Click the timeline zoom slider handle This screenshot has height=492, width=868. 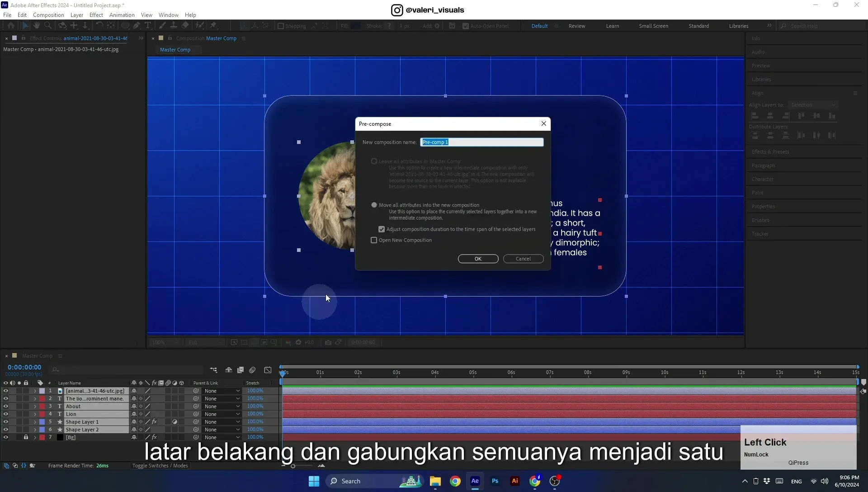coord(293,466)
